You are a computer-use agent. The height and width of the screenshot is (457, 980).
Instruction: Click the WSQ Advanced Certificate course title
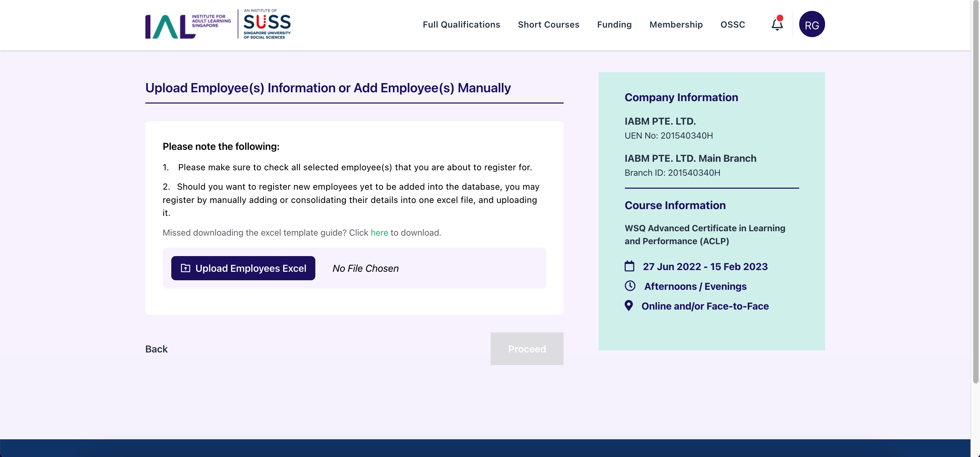[705, 234]
